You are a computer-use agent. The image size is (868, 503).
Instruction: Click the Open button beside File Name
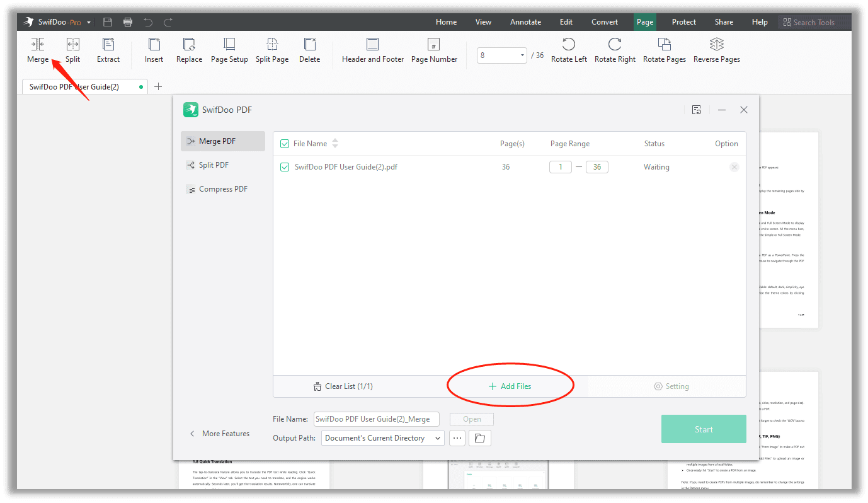pyautogui.click(x=472, y=419)
